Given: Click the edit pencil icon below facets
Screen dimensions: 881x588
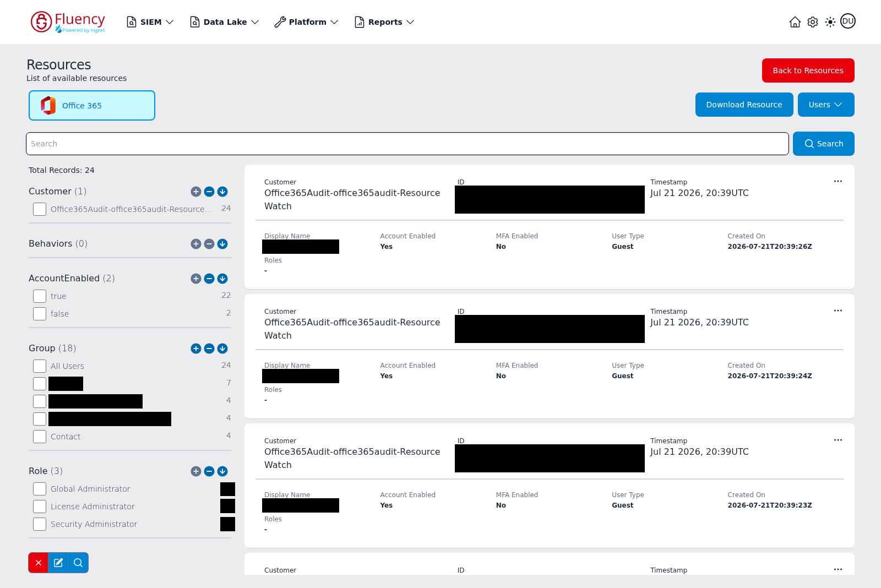Looking at the screenshot, I should [x=58, y=563].
